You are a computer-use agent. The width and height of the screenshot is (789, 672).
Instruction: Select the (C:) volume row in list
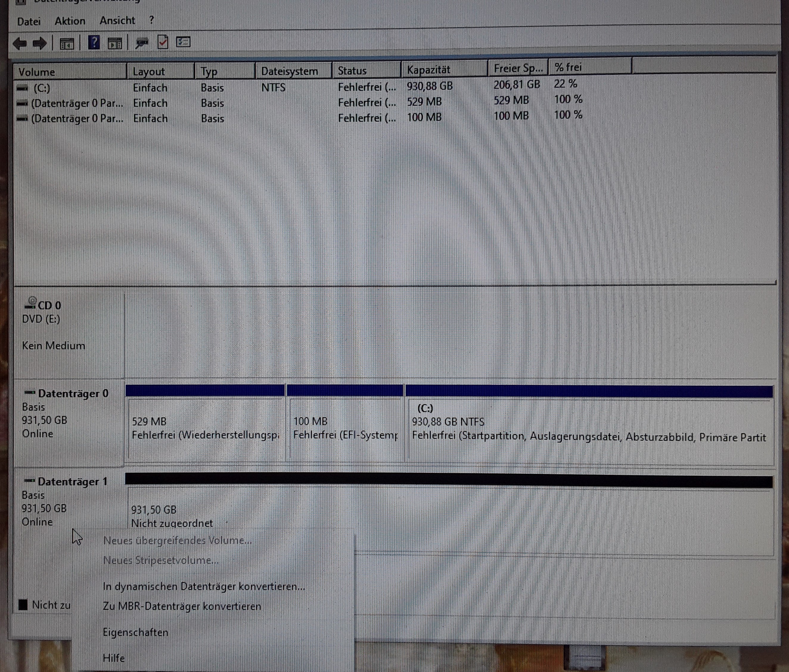pyautogui.click(x=42, y=88)
